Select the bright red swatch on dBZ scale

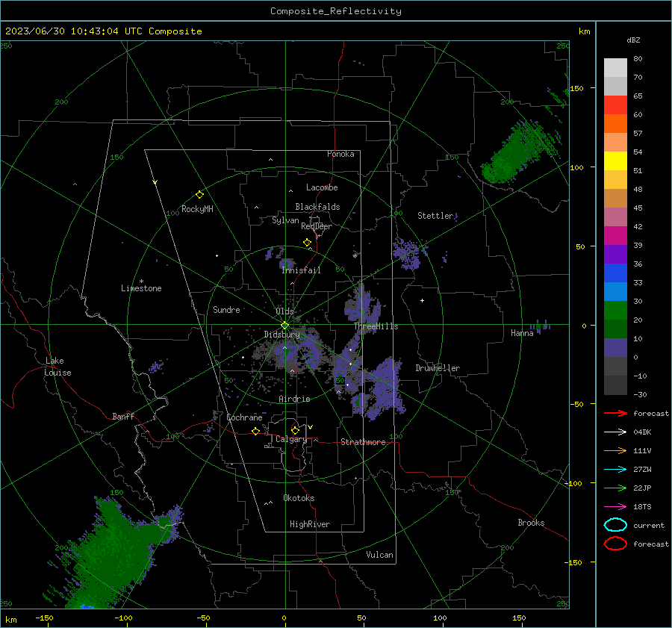pos(615,105)
